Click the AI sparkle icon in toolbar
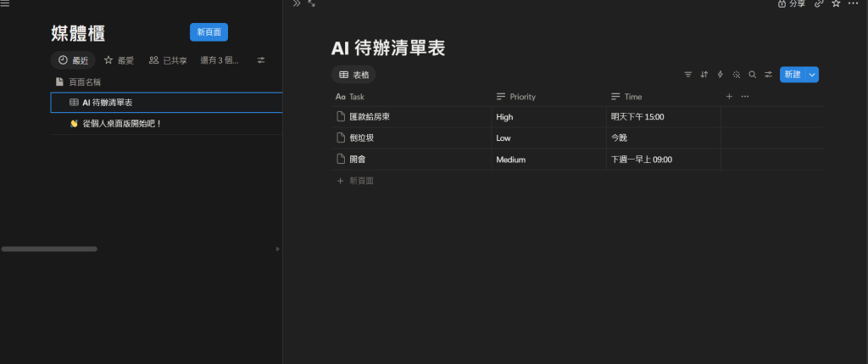The image size is (868, 364). point(737,74)
